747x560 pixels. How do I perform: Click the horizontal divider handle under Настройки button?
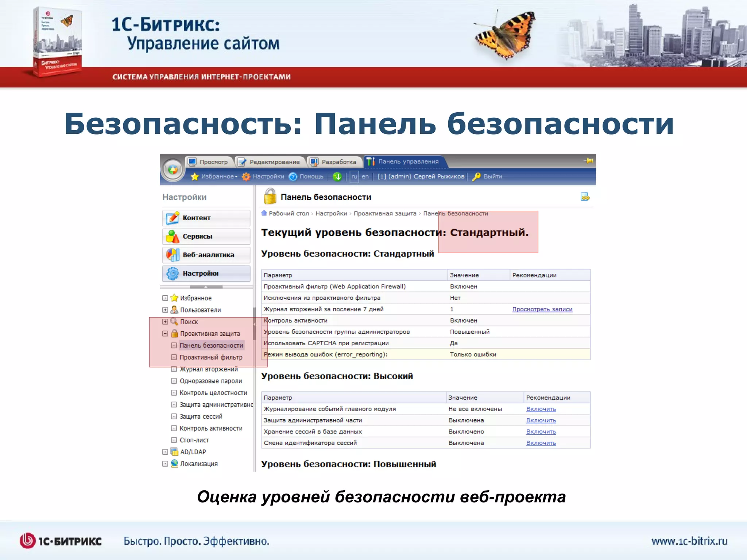(x=206, y=287)
